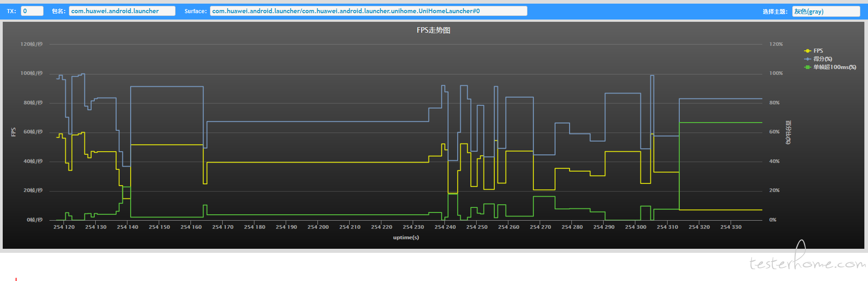Click the 254 290 x-axis label
The width and height of the screenshot is (868, 281).
point(604,227)
